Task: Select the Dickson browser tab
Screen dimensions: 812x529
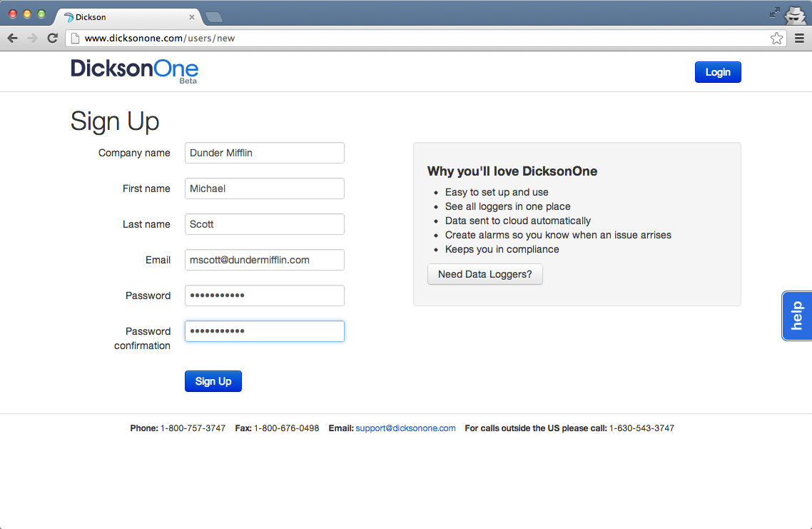Action: click(x=128, y=17)
